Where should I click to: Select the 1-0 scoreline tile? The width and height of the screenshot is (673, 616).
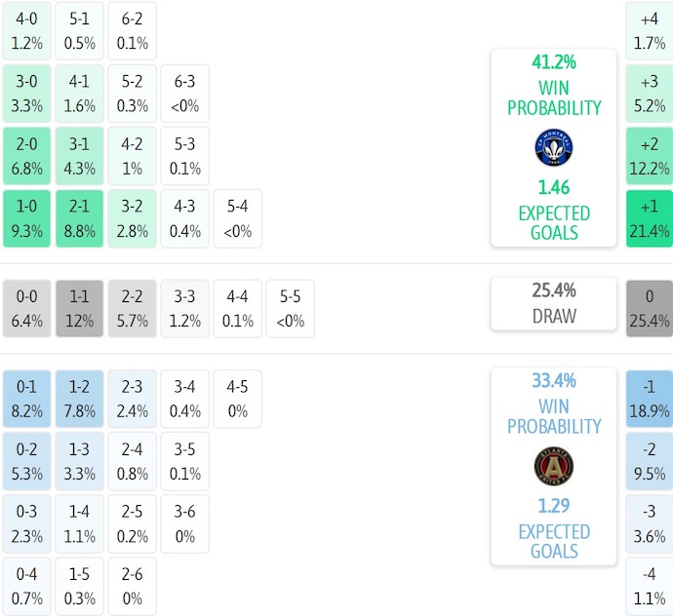[26, 218]
